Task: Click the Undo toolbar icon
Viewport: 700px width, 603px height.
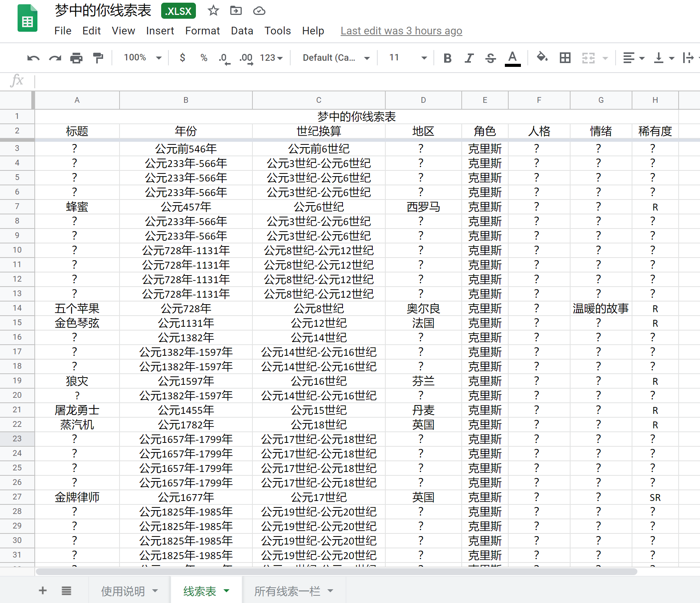Action: [34, 58]
